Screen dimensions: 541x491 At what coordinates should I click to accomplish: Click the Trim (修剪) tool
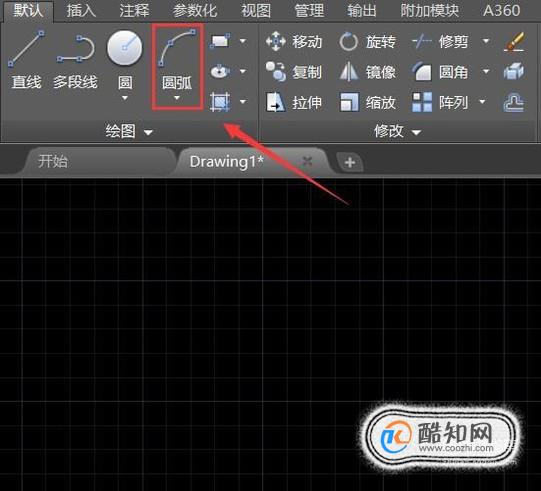440,41
